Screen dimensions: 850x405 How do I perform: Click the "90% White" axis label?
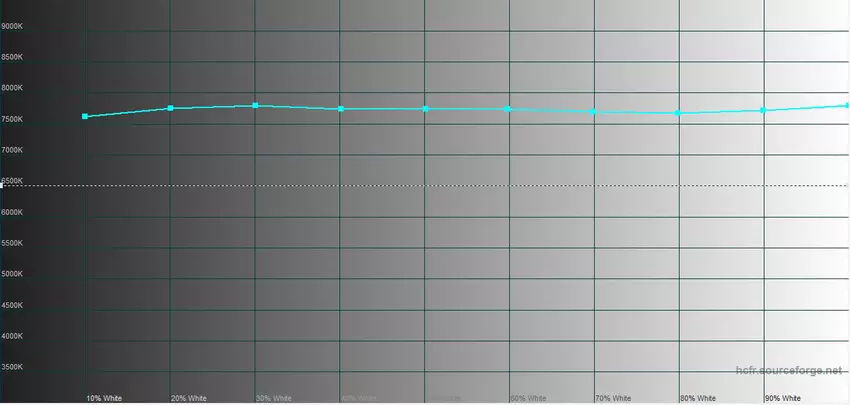point(783,398)
